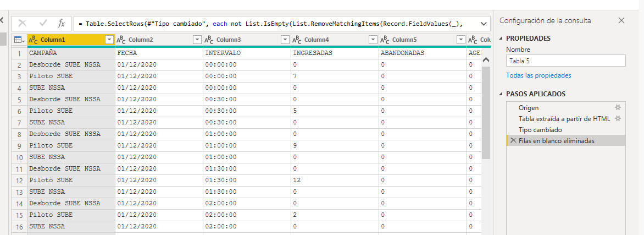The width and height of the screenshot is (644, 235).
Task: Click 02:00:00 in row 16
Action: [247, 226]
